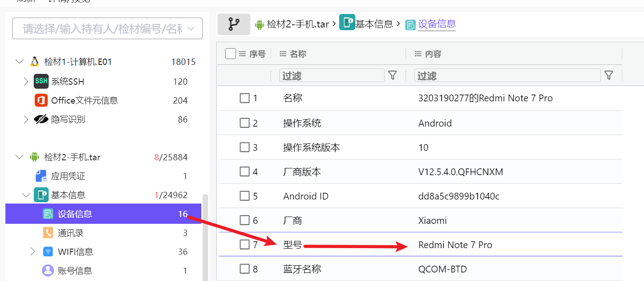
Task: Click filter funnel icon beside 名称 filter
Action: point(393,75)
